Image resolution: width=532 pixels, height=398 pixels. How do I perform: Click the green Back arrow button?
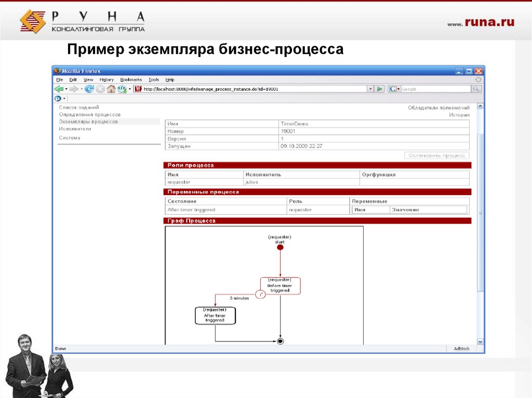click(x=58, y=89)
